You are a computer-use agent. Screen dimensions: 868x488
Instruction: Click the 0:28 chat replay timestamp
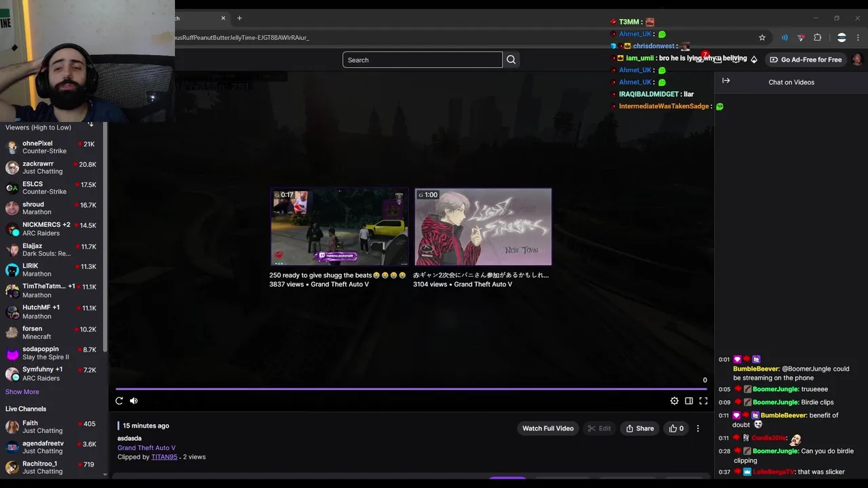click(x=724, y=451)
